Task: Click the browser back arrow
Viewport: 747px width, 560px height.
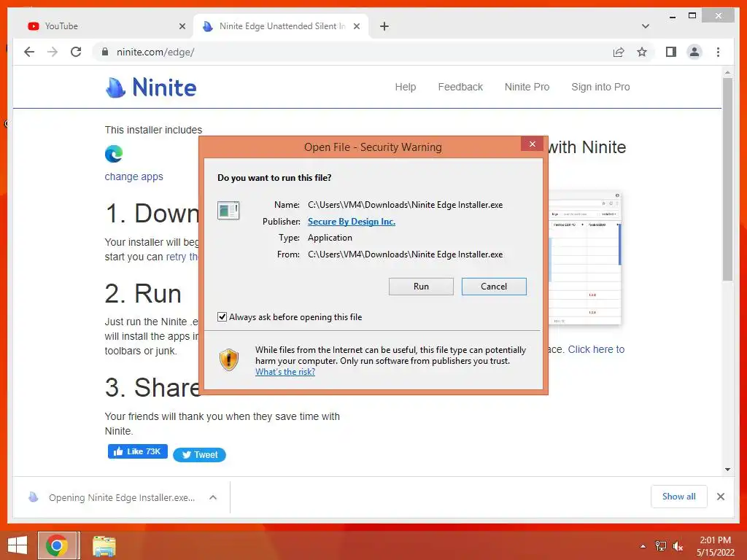Action: click(29, 52)
